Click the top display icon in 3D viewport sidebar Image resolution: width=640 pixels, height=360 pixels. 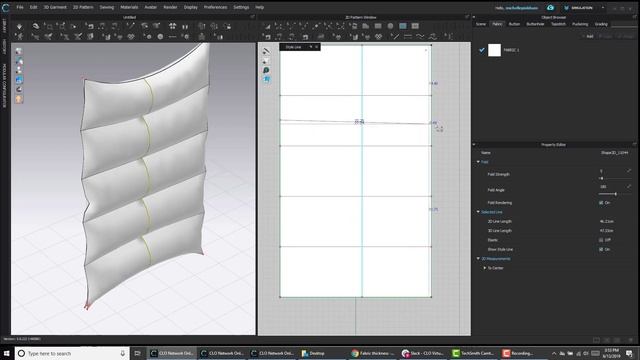[19, 51]
